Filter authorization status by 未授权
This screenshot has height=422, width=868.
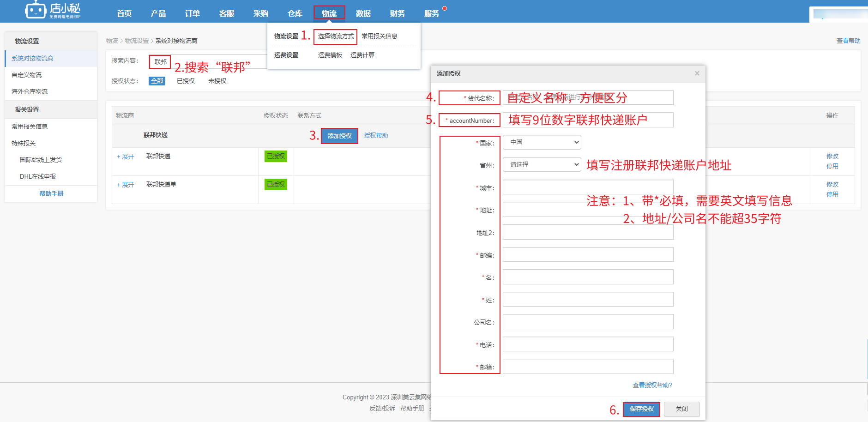click(x=217, y=81)
